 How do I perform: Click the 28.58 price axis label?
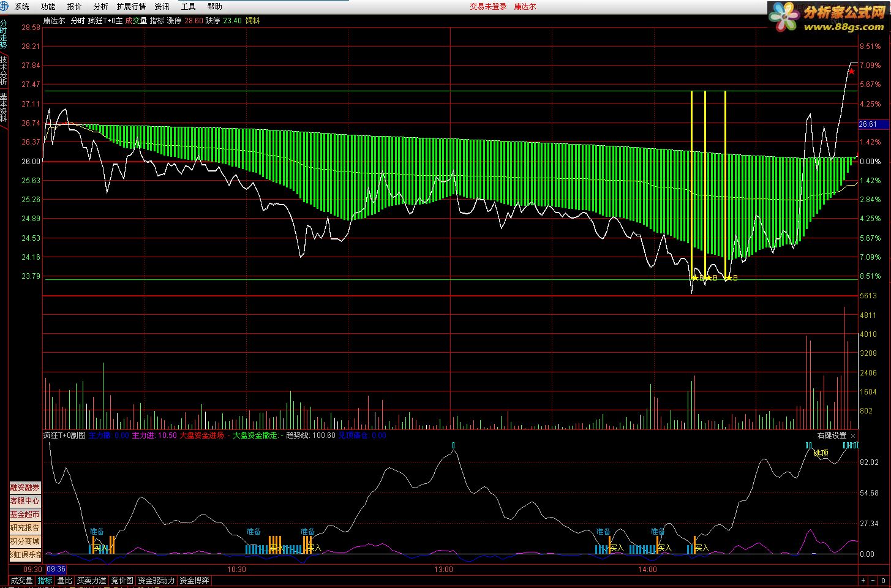pyautogui.click(x=31, y=28)
